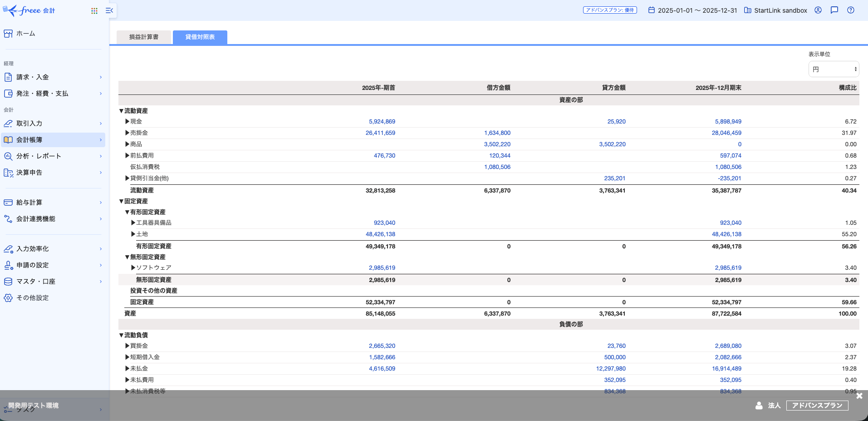Click the アドバンスプラン button in banner

coord(817,406)
